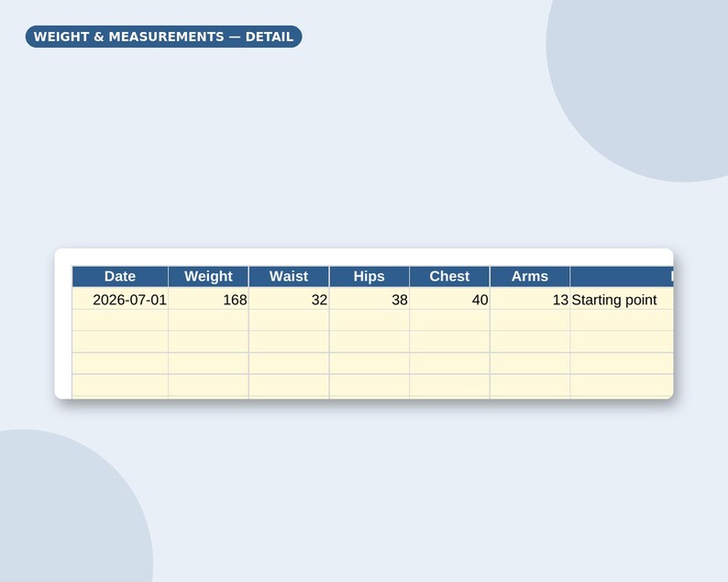Select the arms value 13
The image size is (728, 582).
tap(530, 299)
